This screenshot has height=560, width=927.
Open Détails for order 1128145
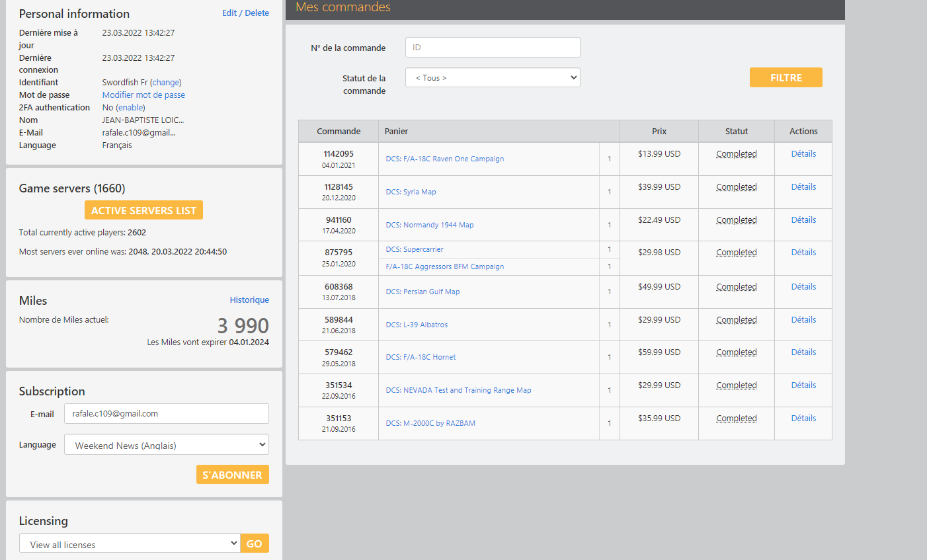803,187
